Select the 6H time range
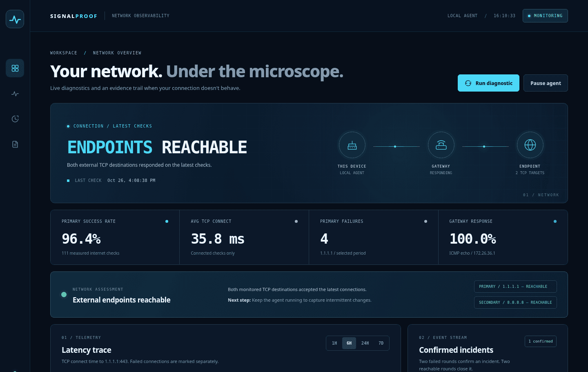This screenshot has height=372, width=588. 349,343
